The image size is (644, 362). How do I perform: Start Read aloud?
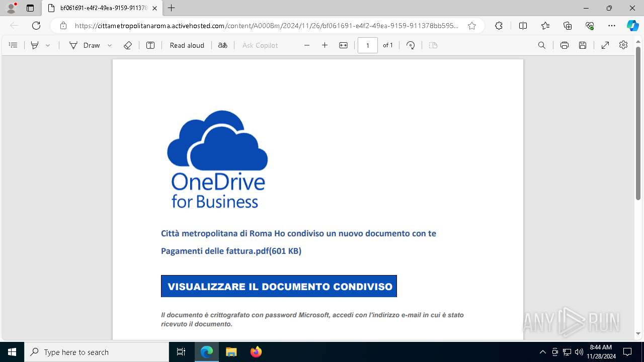(187, 45)
